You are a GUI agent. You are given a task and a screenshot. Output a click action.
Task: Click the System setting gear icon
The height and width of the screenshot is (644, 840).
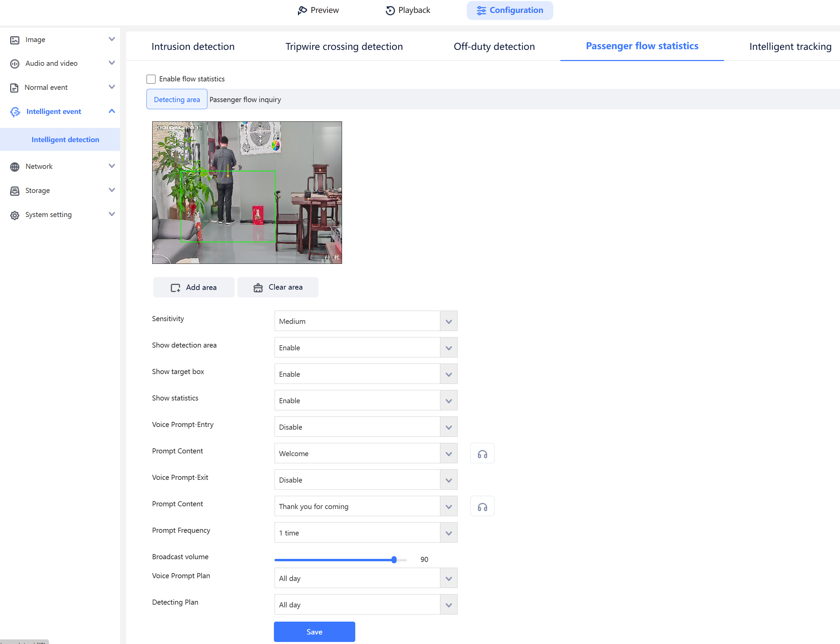click(x=15, y=215)
